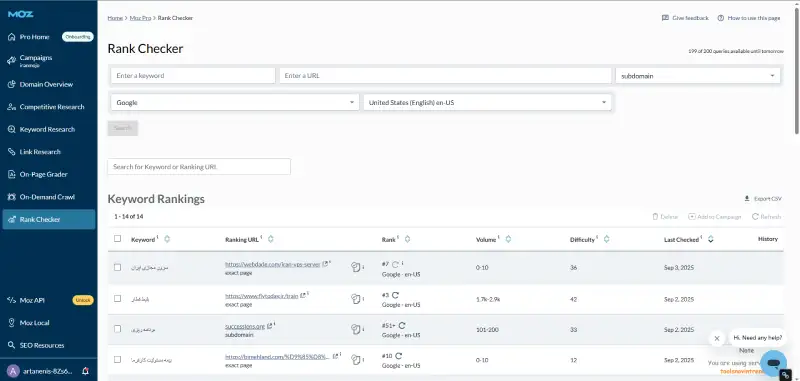The width and height of the screenshot is (800, 381).
Task: Check the bimehland.com row checkbox
Action: click(x=118, y=360)
